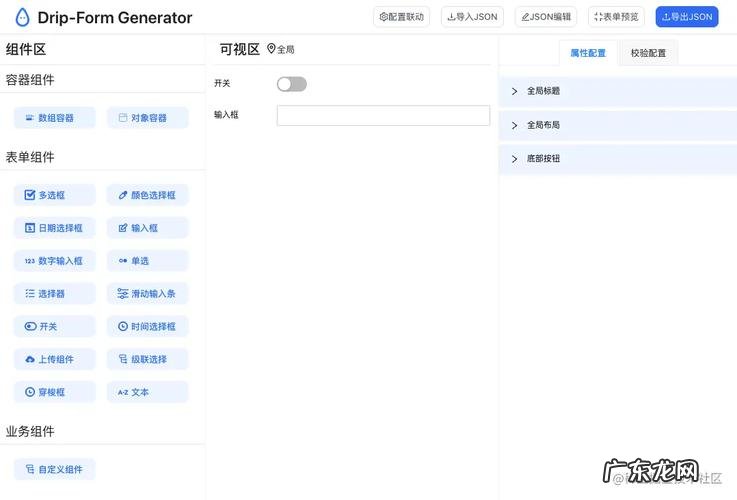Screen dimensions: 737x500
Task: Open the 表单预览 form preview
Action: pyautogui.click(x=616, y=17)
